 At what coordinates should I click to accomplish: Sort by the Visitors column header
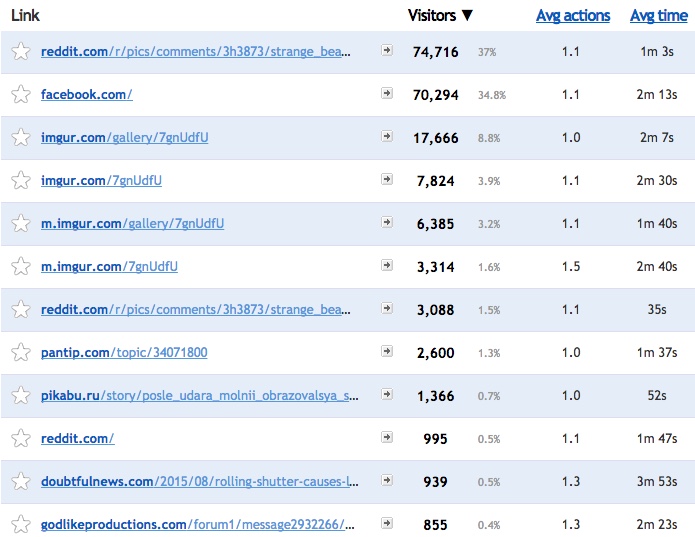coord(440,16)
